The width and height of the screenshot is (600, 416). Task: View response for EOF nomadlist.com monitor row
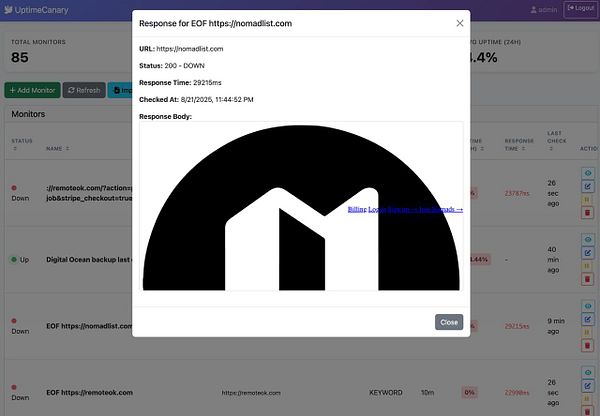(x=588, y=306)
